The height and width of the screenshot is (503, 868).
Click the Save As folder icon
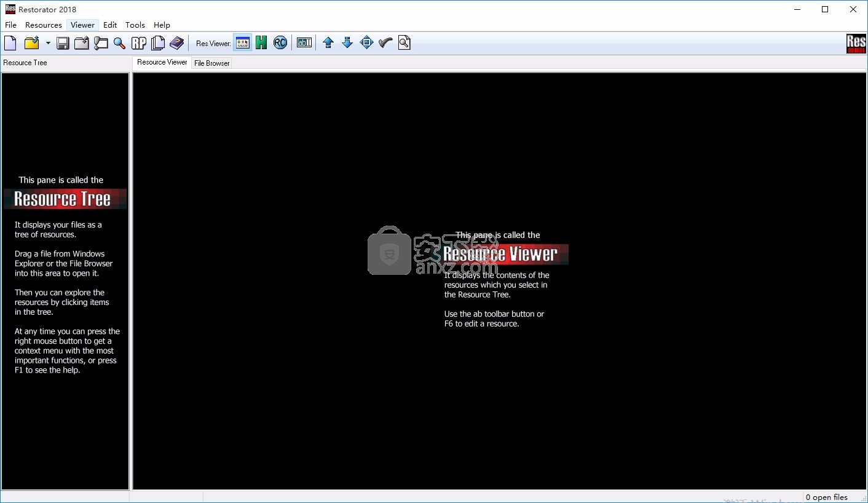(82, 43)
